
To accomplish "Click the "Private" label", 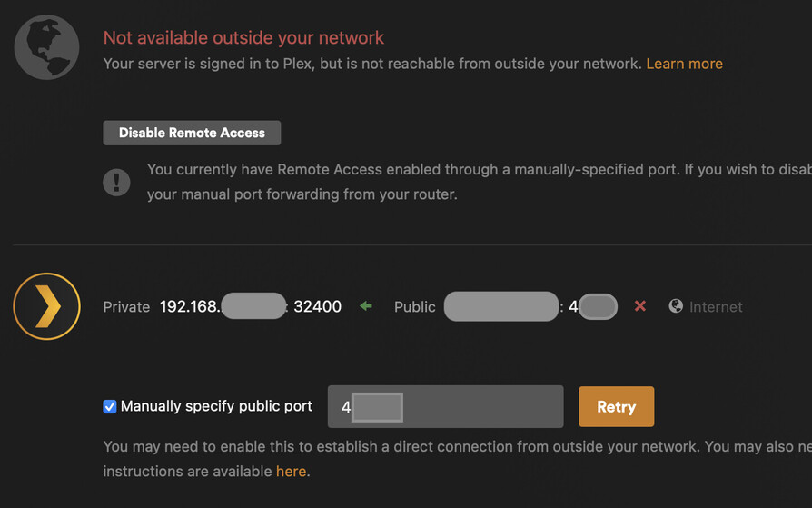I will 126,307.
